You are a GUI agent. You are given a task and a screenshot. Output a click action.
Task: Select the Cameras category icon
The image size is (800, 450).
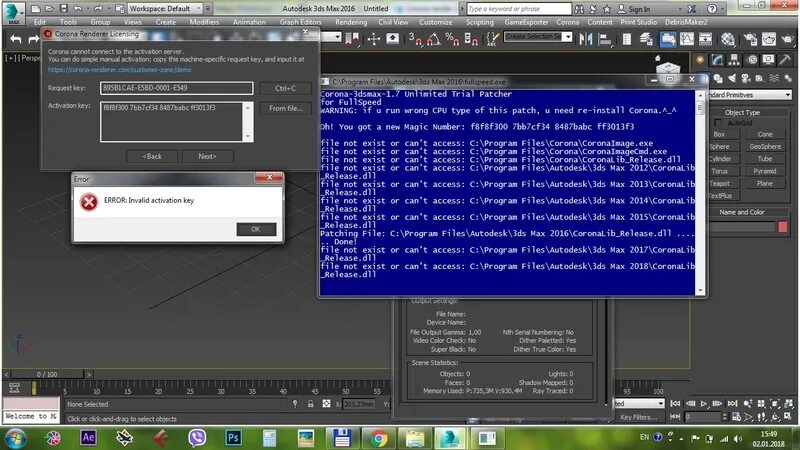pos(746,78)
